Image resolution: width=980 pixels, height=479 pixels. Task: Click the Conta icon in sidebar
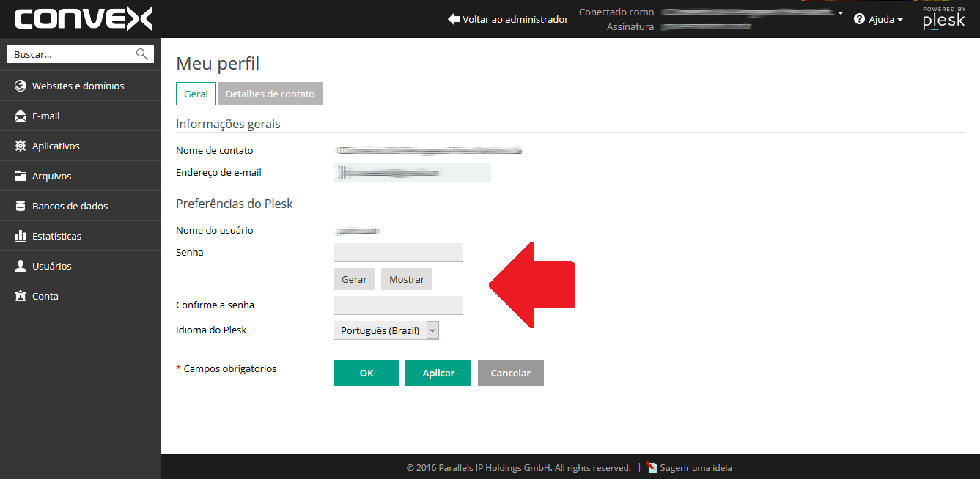point(21,296)
